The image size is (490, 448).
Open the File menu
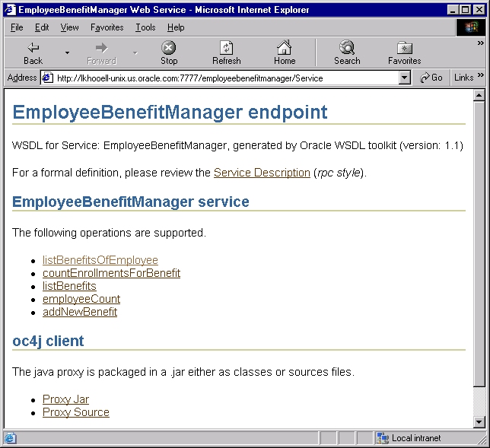(17, 27)
